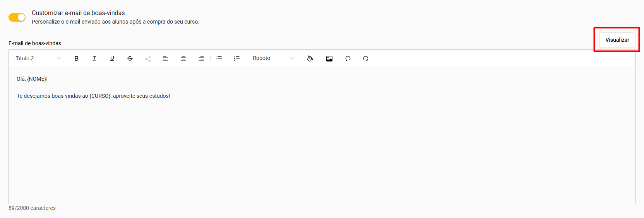Expand the Roboto font dropdown
Screen dimensions: 644x218
[x=273, y=58]
